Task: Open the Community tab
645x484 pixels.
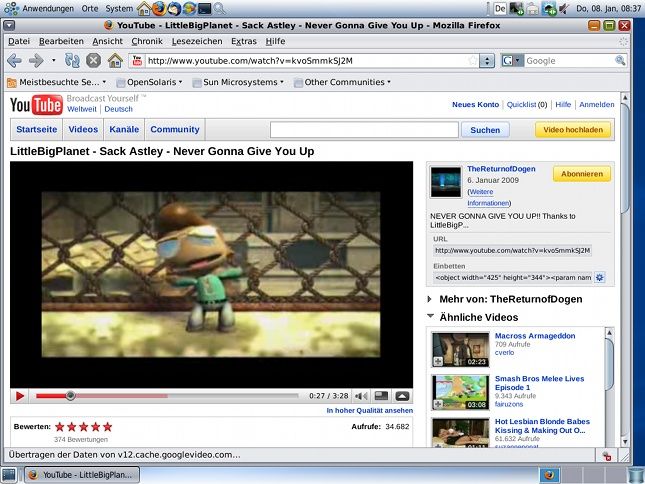Action: (x=174, y=130)
